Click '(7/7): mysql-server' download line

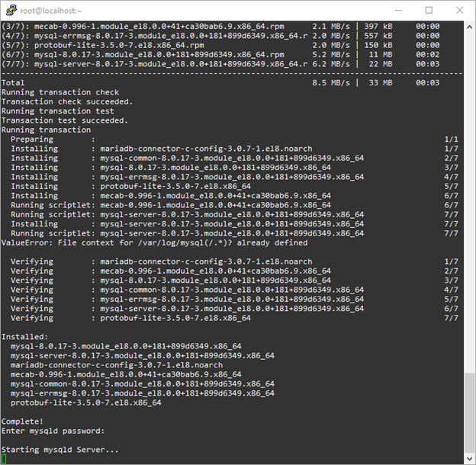point(220,64)
